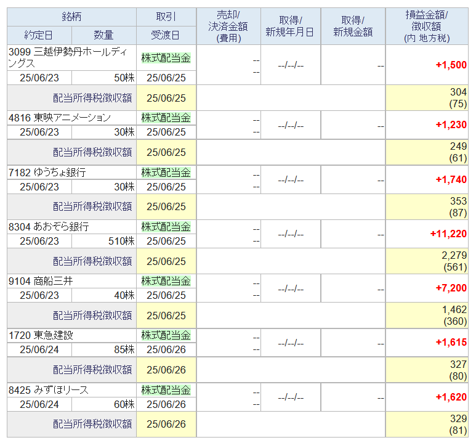Select 8425 みずほリース stock name
Screen dimensions: 476x448
click(49, 390)
